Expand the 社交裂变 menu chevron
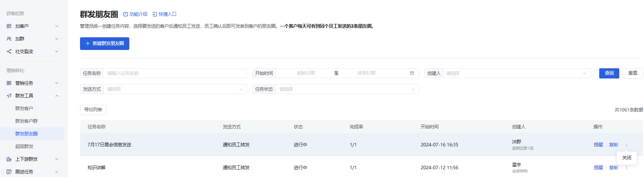644x177 pixels. pos(57,51)
